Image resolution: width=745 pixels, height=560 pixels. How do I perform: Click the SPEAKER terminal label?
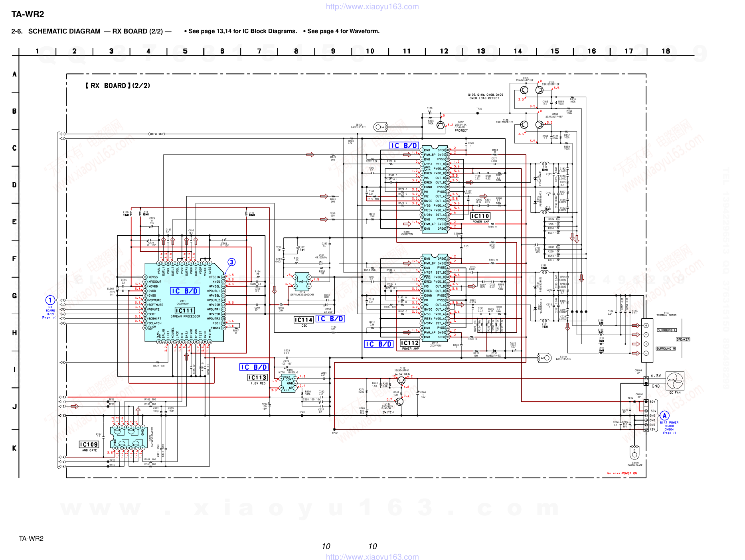tap(683, 339)
